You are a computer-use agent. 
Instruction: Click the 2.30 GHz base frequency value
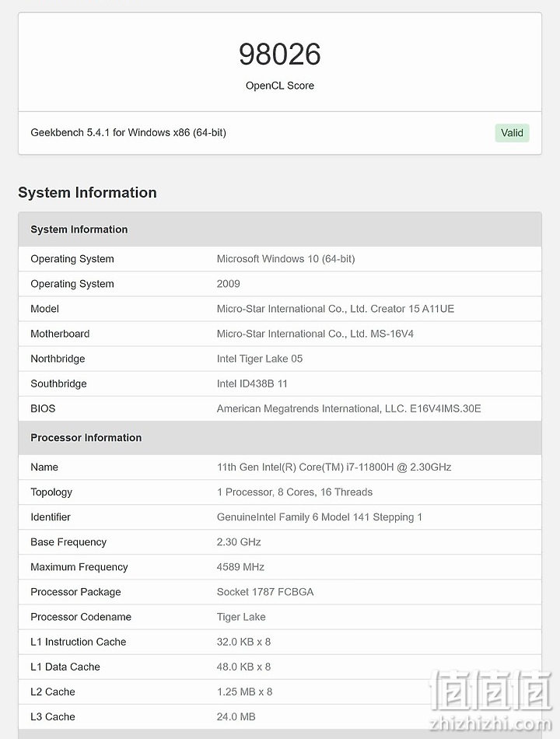pyautogui.click(x=239, y=542)
